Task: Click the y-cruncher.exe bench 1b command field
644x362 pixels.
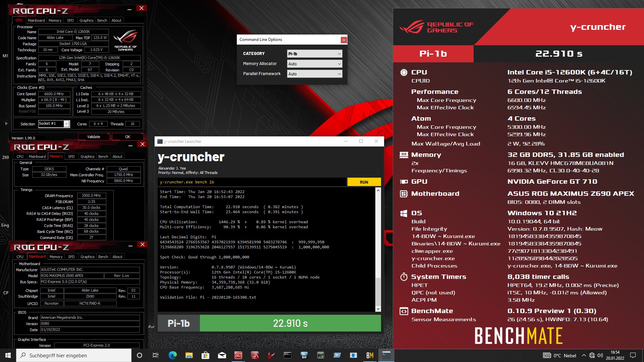Action: coord(252,182)
